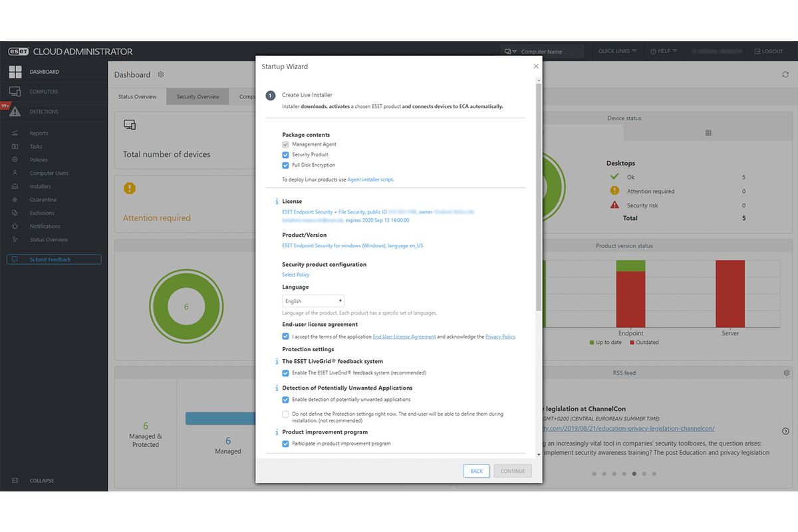Advance the RSS feed with the next arrow
This screenshot has width=798, height=532.
coord(785,431)
